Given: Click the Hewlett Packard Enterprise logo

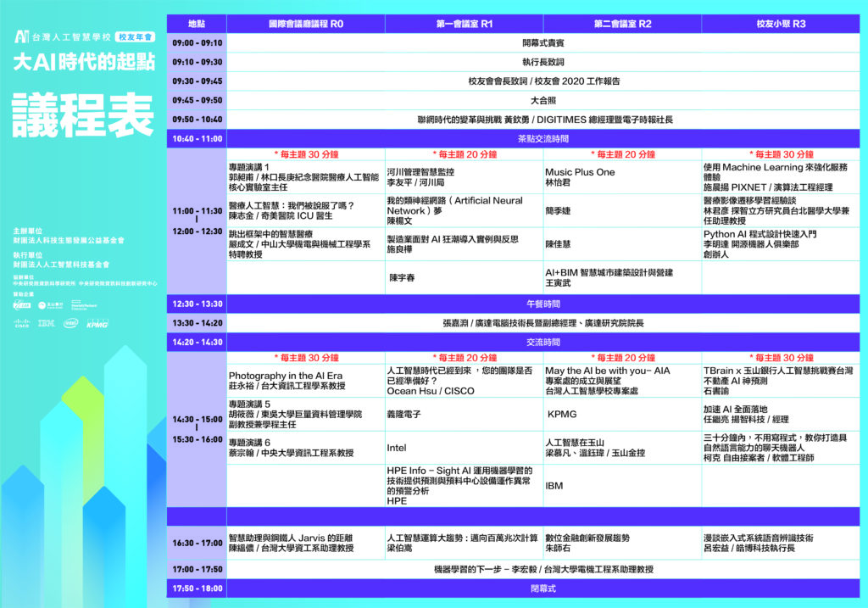Looking at the screenshot, I should (85, 305).
